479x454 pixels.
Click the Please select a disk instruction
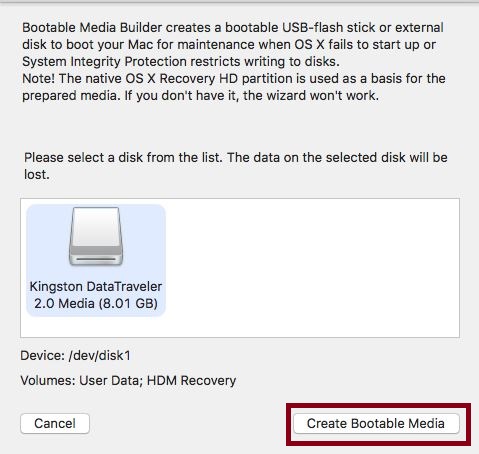(x=236, y=166)
